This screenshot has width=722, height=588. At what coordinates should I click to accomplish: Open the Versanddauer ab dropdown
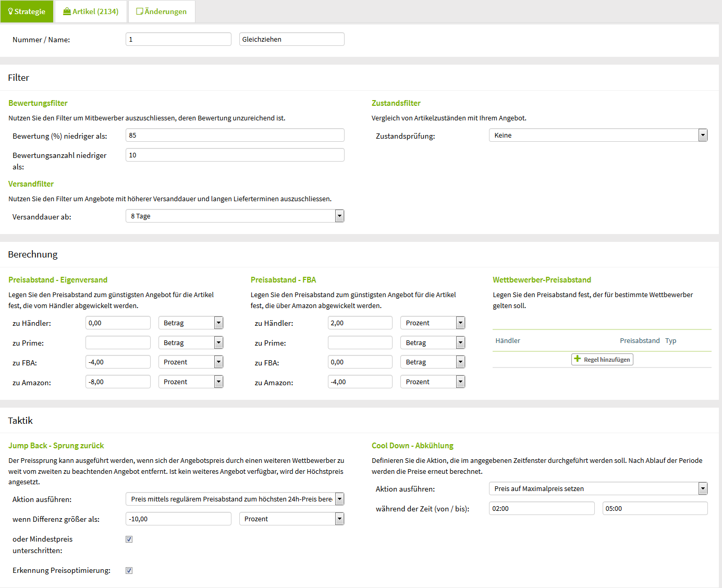pos(235,216)
